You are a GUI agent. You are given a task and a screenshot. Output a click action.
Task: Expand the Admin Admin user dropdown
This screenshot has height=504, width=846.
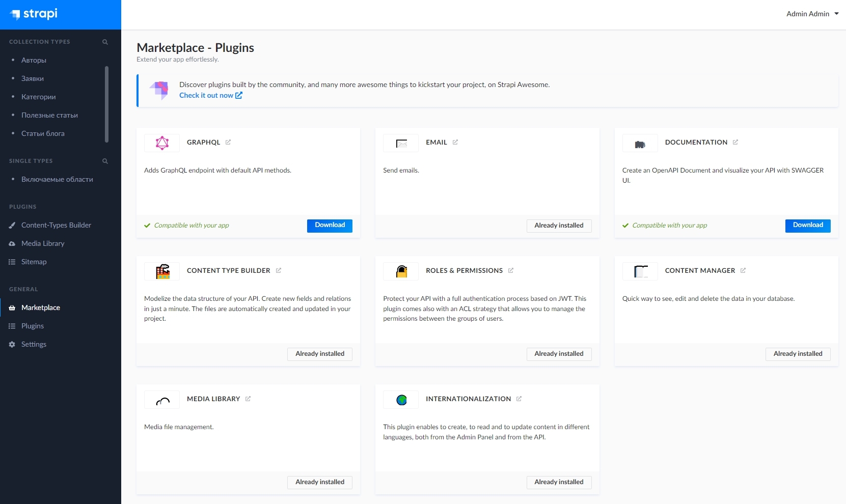pyautogui.click(x=812, y=14)
